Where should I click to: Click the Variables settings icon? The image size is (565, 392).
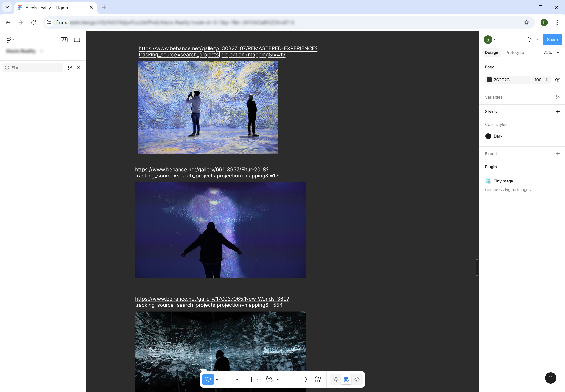click(558, 97)
